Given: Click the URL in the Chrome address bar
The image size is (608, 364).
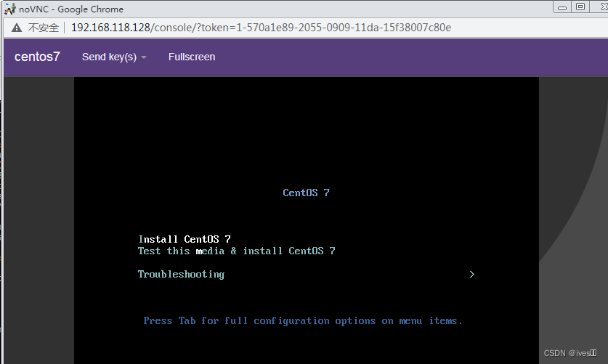Looking at the screenshot, I should [261, 28].
